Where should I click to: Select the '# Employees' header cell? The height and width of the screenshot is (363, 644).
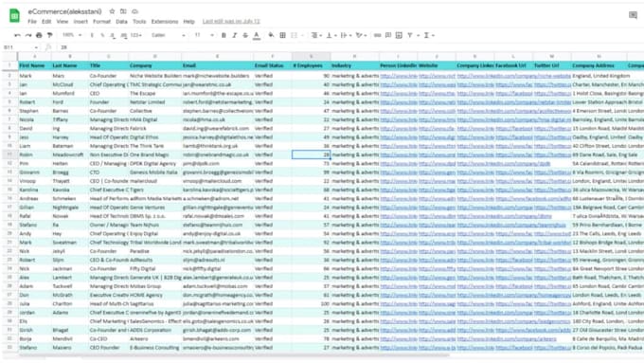[x=311, y=65]
